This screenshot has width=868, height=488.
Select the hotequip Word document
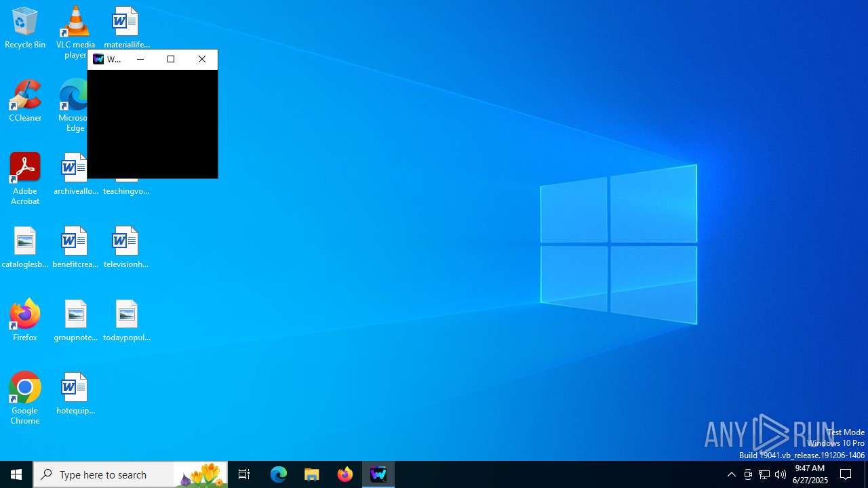pyautogui.click(x=75, y=394)
